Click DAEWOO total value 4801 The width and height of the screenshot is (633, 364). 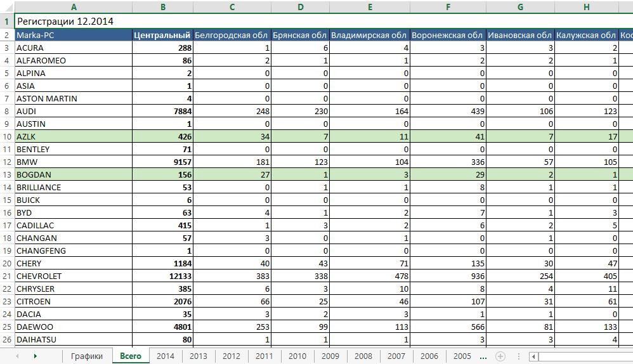click(163, 327)
